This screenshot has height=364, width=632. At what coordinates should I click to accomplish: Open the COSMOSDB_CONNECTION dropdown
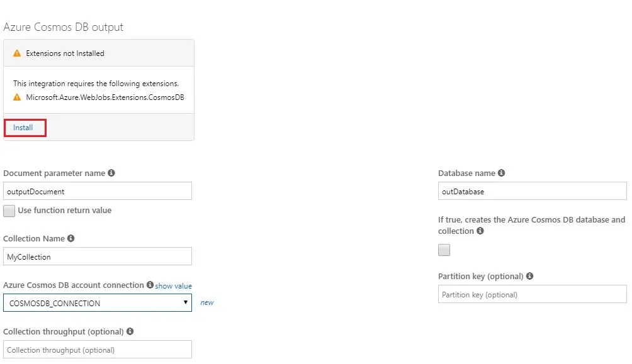click(x=98, y=303)
